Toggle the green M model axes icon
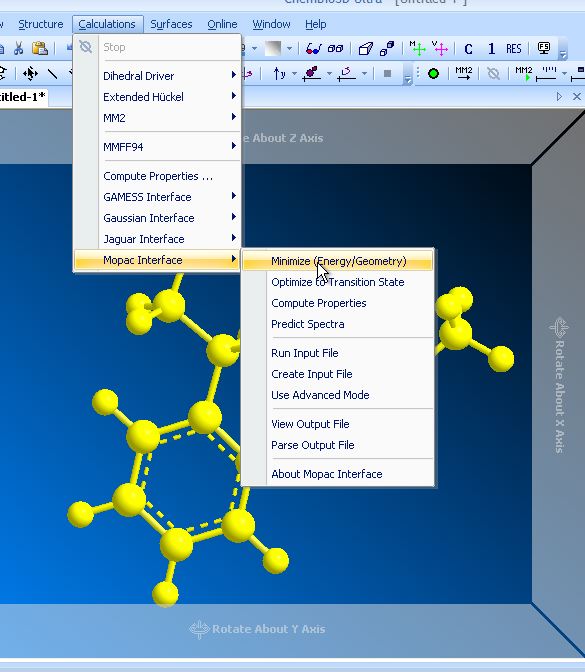 point(417,48)
